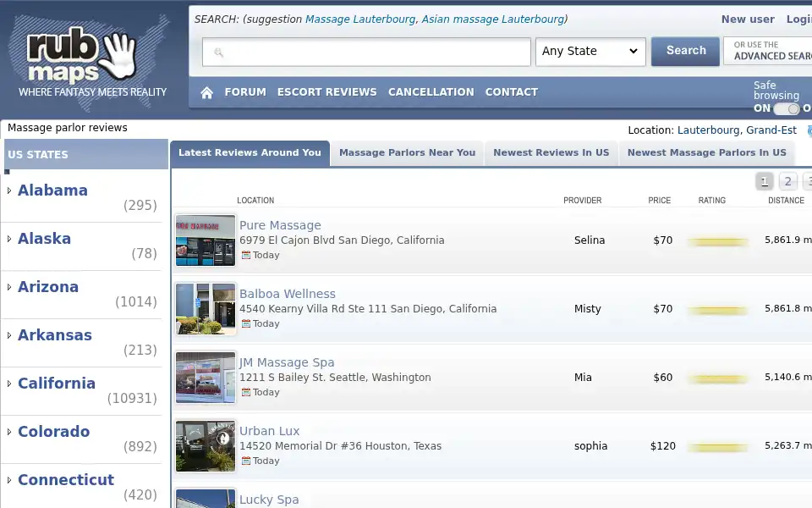Viewport: 812px width, 508px height.
Task: Toggle the Safe browsing switch
Action: tap(787, 109)
